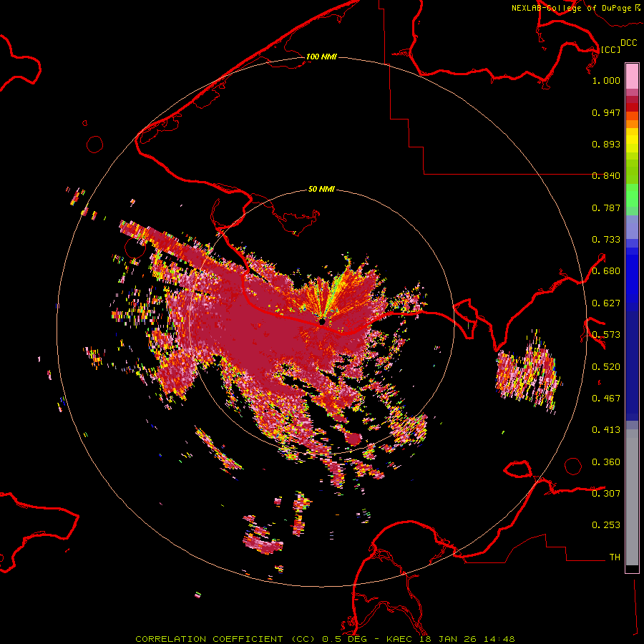The height and width of the screenshot is (644, 644).
Task: Click the pink top segment of color bar
Action: click(x=632, y=77)
